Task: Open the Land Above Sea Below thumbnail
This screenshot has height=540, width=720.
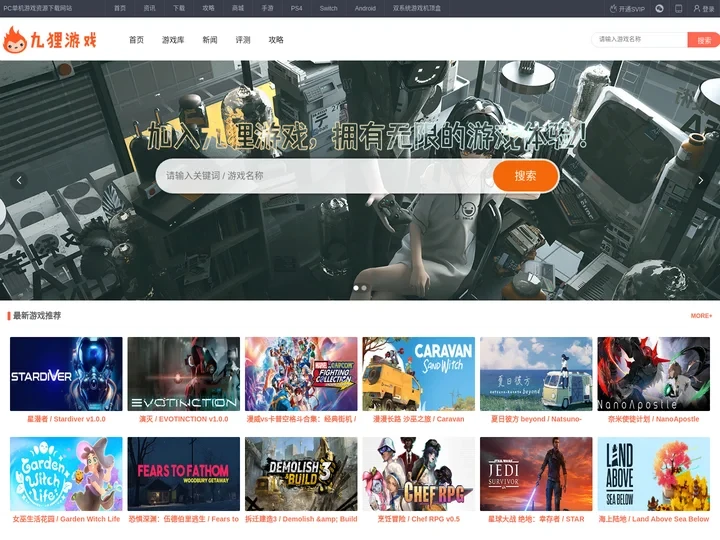Action: point(654,474)
